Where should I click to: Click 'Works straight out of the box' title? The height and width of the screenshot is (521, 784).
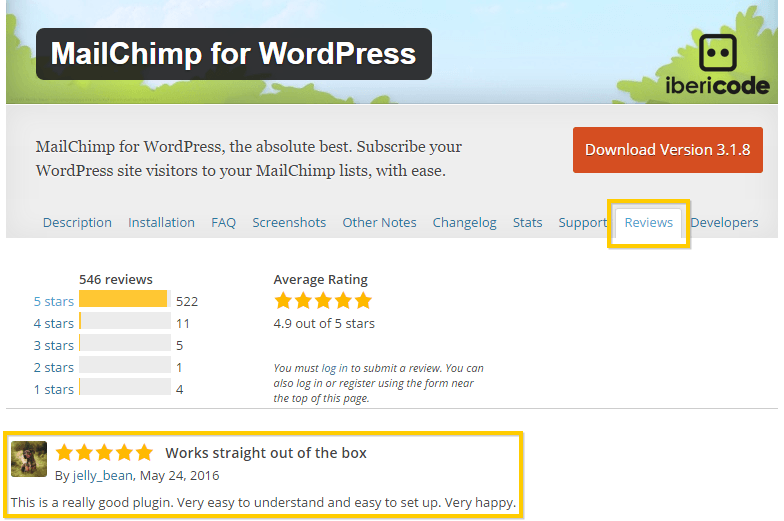(266, 453)
